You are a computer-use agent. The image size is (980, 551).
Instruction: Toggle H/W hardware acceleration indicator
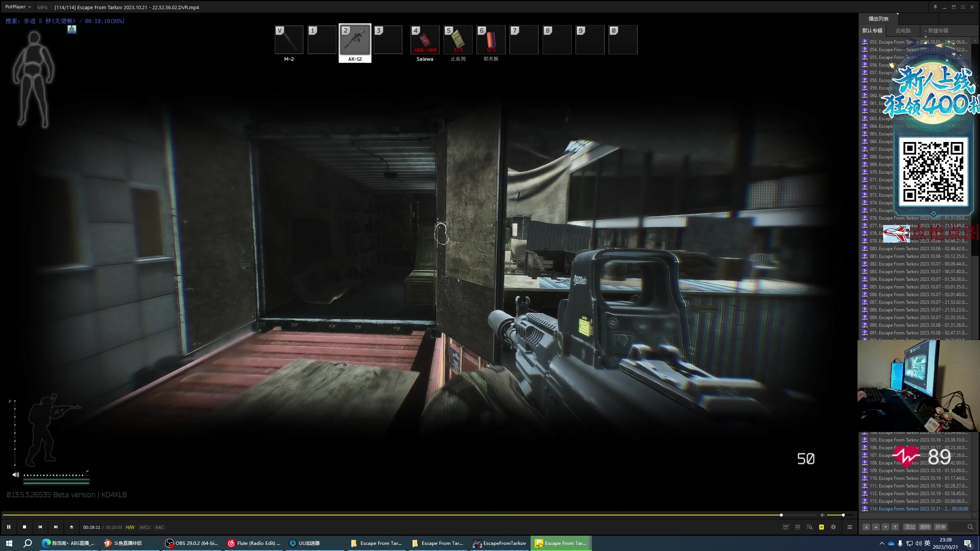pos(130,527)
